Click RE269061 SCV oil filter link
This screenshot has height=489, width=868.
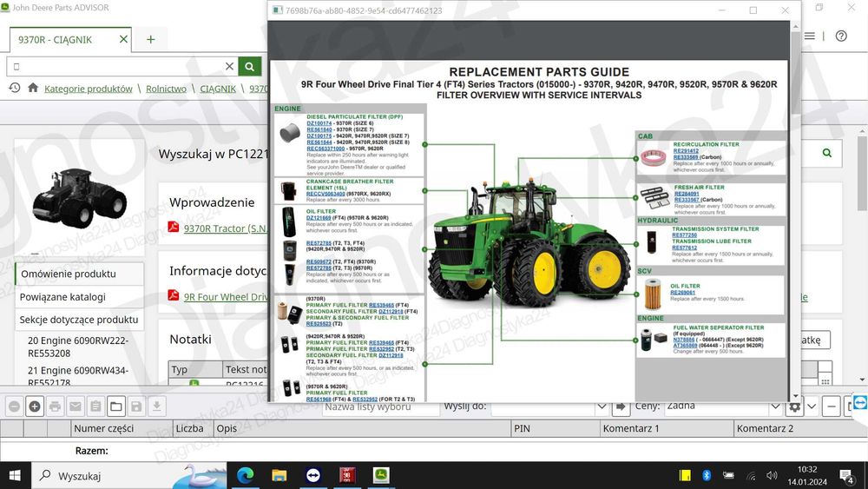[x=682, y=293]
